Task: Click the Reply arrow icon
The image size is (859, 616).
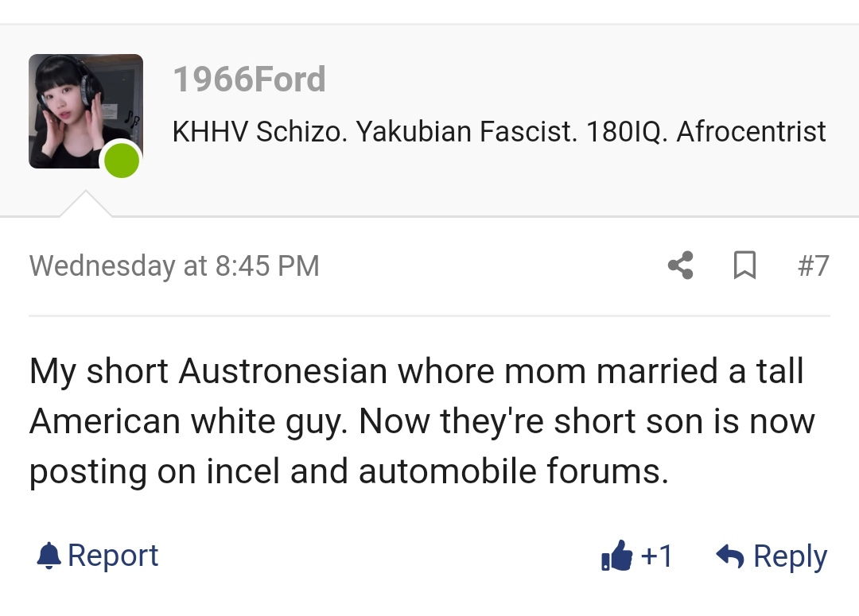Action: coord(729,556)
